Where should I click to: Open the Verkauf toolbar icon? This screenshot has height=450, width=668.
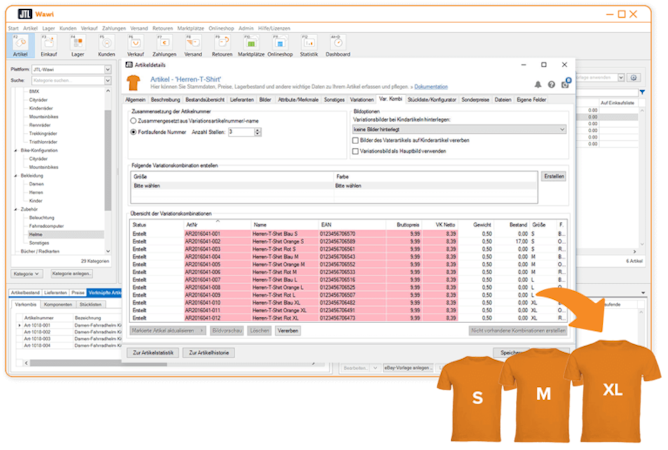pos(135,46)
